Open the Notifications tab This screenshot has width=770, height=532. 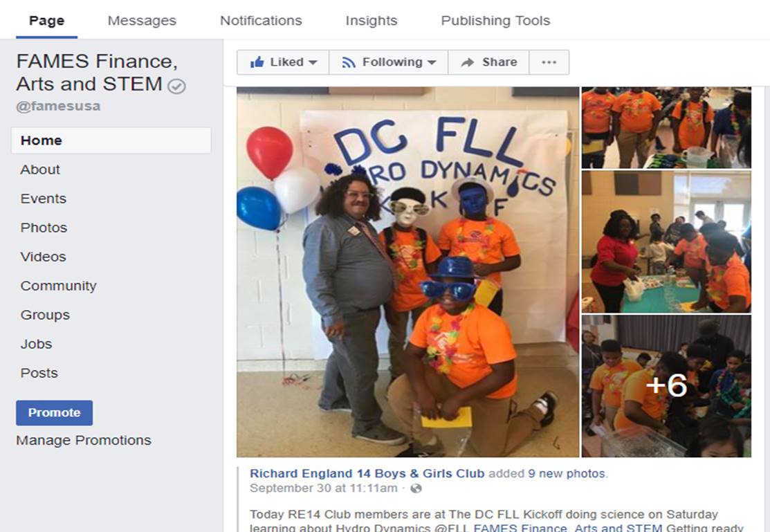click(261, 21)
